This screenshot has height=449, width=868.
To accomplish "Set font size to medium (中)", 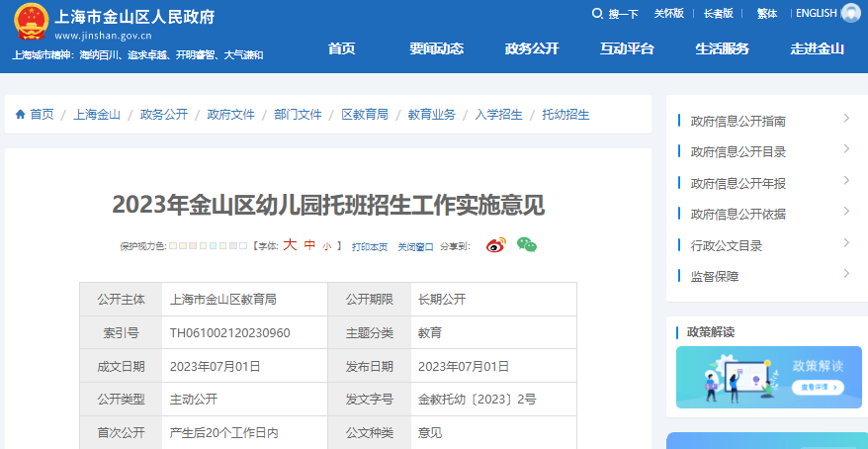I will [x=309, y=245].
